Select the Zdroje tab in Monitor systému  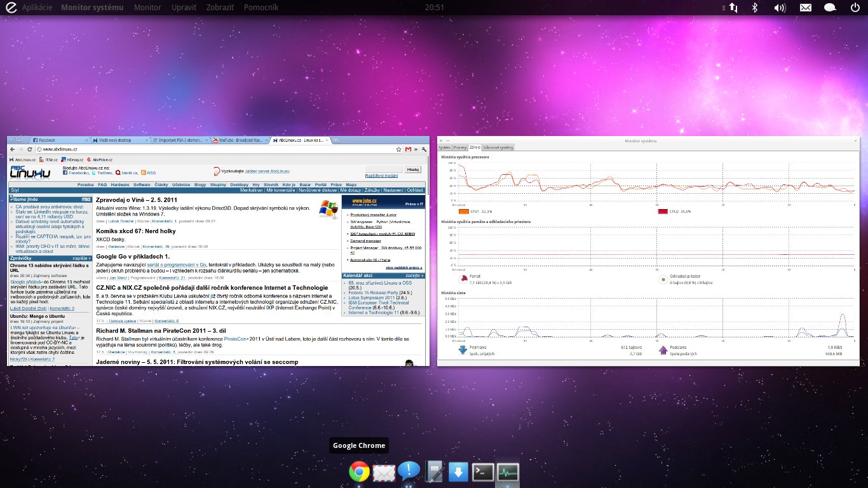point(475,147)
